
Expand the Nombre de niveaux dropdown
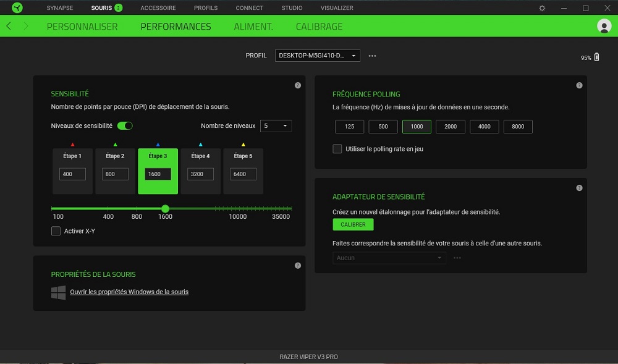coord(276,125)
